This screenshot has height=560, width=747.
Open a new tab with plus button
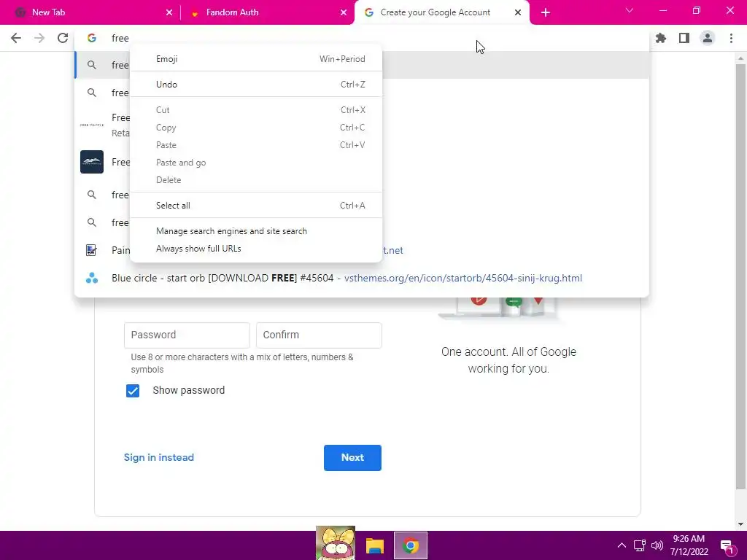tap(546, 12)
